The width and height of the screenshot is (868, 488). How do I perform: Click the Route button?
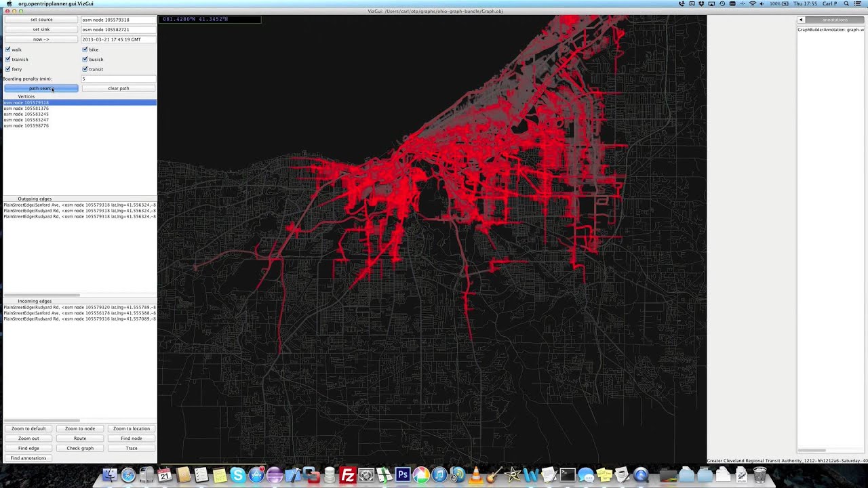coord(80,439)
